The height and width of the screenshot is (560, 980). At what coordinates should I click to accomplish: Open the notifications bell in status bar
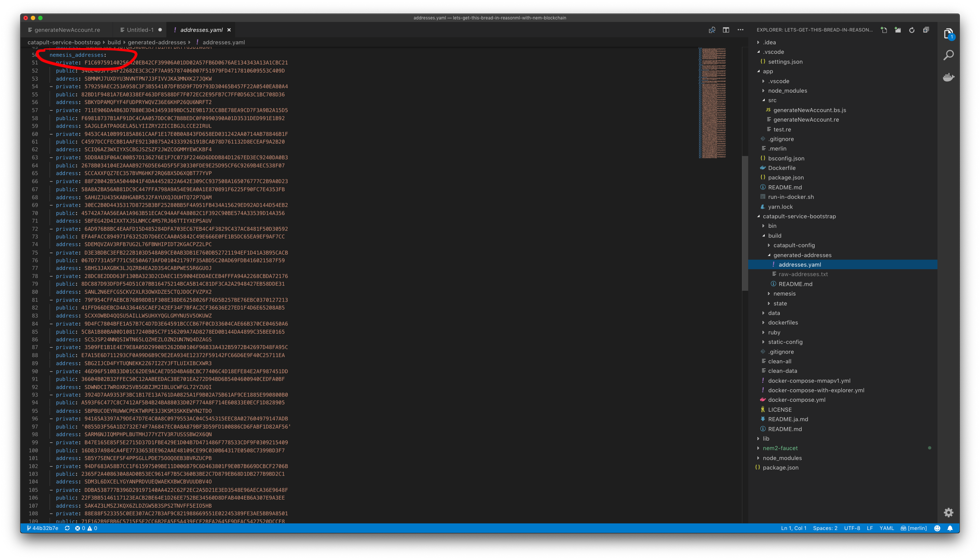950,528
